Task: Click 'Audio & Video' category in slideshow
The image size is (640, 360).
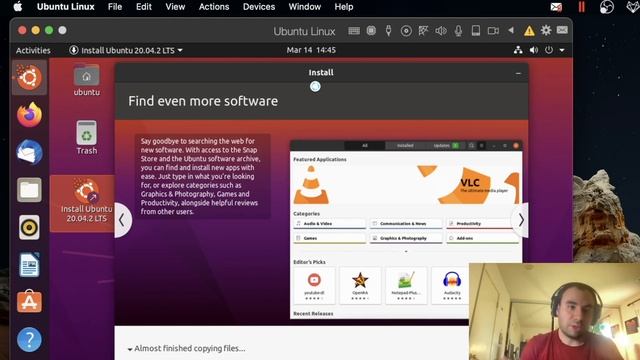Action: (329, 224)
